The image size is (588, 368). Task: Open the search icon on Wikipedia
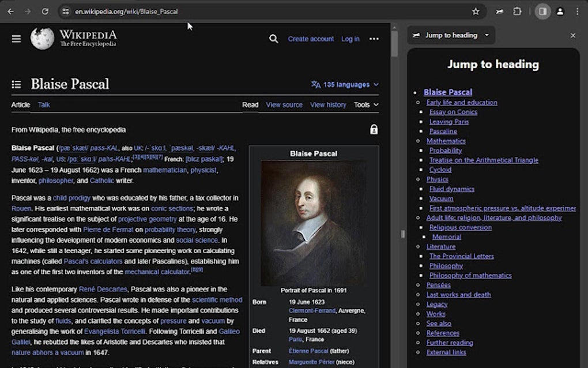click(x=273, y=39)
